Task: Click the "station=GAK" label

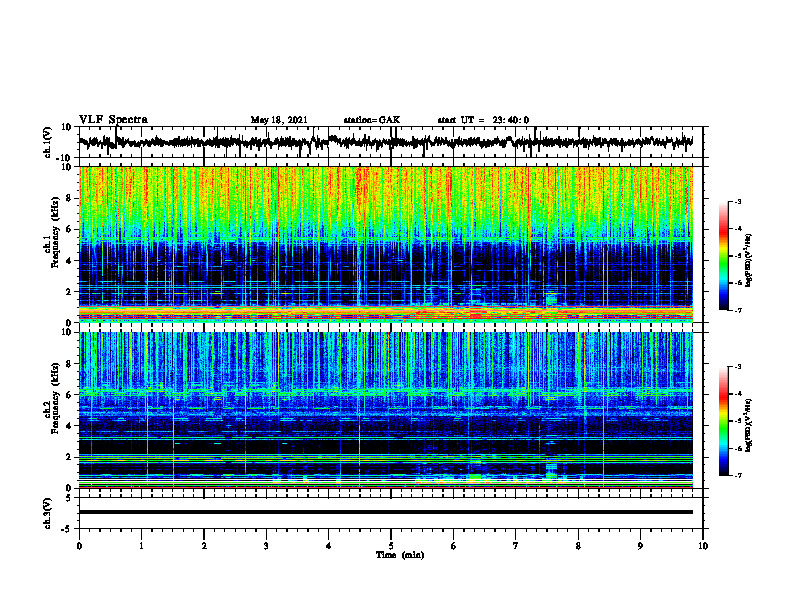Action: point(372,120)
